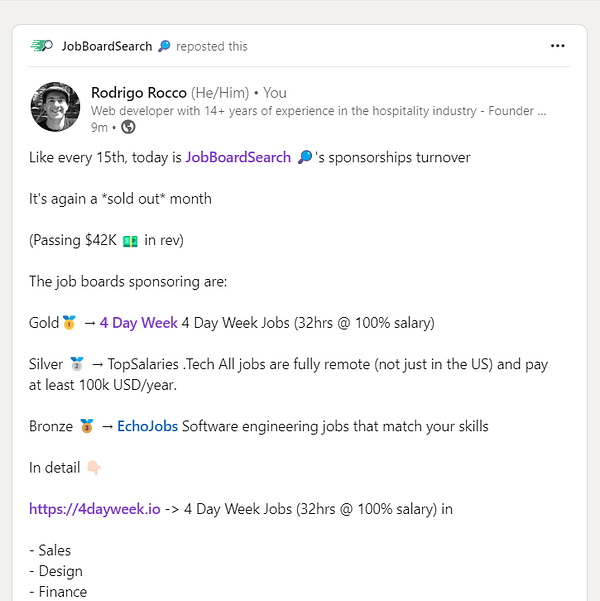Click the JobBoardSearch logo in the repost header
The image size is (600, 601).
(x=42, y=46)
